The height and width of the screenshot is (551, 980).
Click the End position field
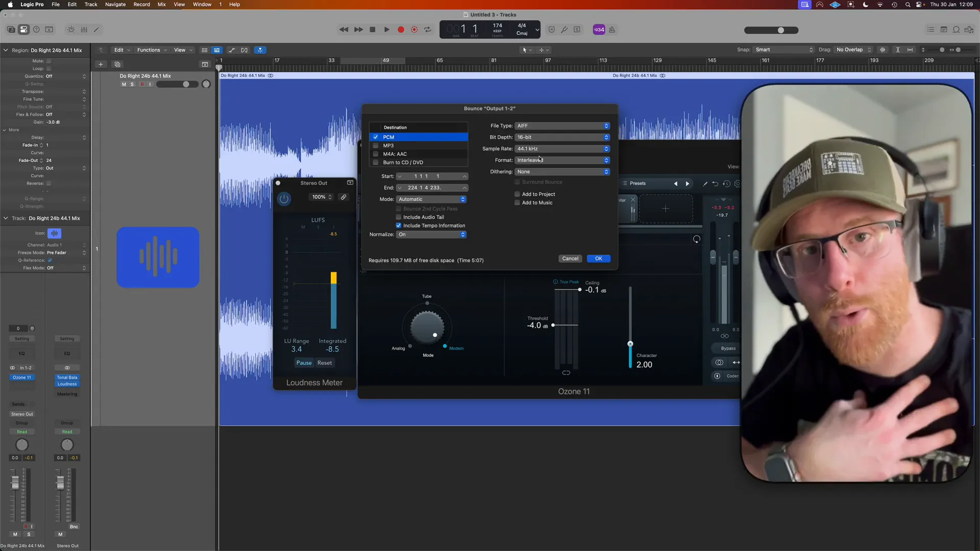[x=432, y=188]
